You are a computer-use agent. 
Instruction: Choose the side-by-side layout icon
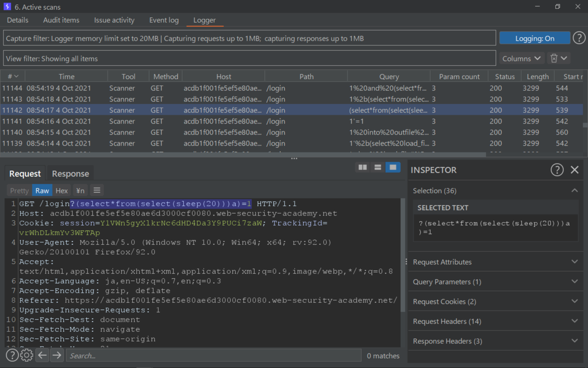pyautogui.click(x=363, y=167)
